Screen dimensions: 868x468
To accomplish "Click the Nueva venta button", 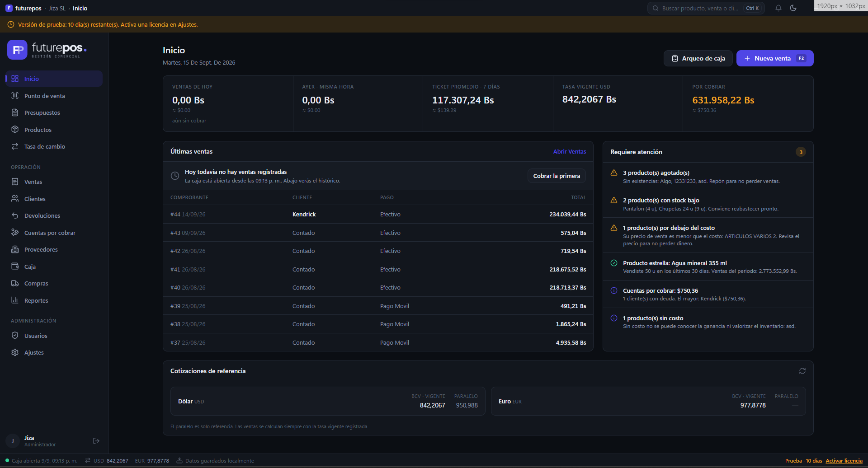I will coord(775,58).
